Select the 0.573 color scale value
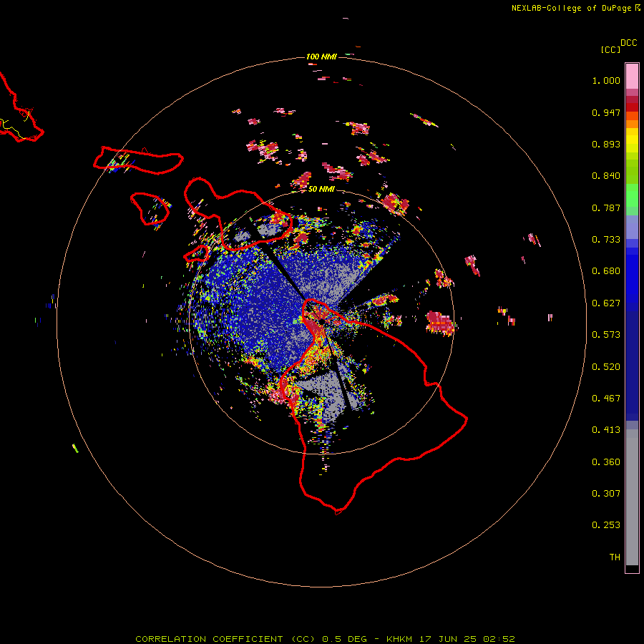The image size is (644, 644). pyautogui.click(x=606, y=335)
